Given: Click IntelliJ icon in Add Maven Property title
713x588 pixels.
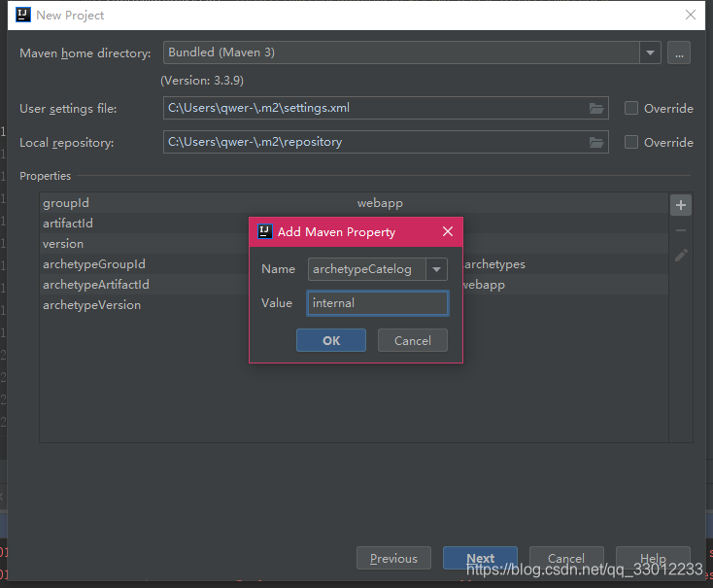Looking at the screenshot, I should click(x=264, y=231).
